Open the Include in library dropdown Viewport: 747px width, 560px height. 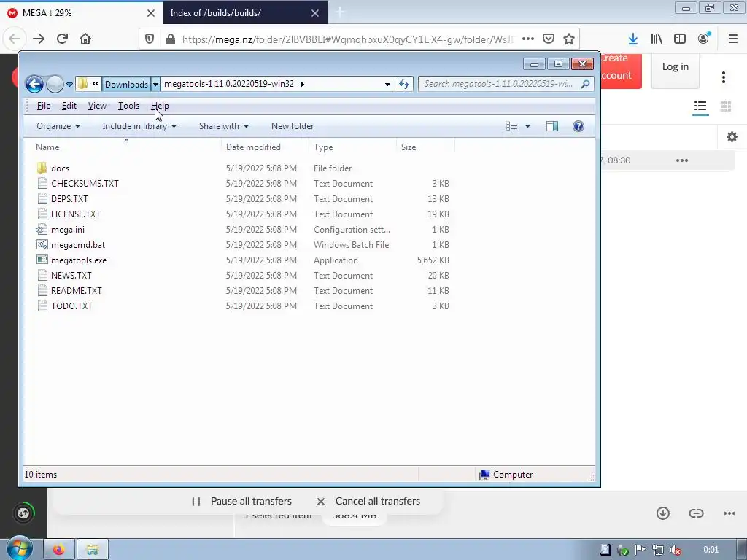coord(139,126)
